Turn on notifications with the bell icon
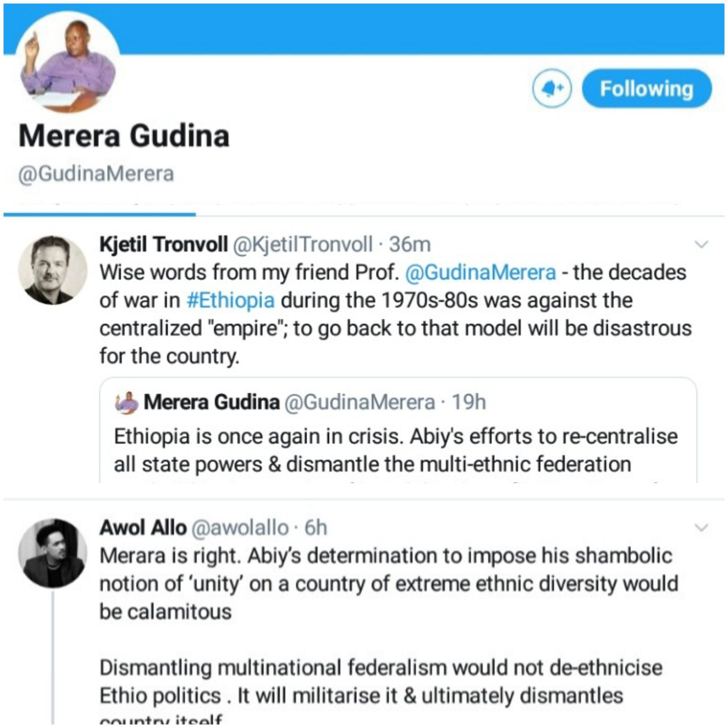The height and width of the screenshot is (728, 728). click(552, 88)
